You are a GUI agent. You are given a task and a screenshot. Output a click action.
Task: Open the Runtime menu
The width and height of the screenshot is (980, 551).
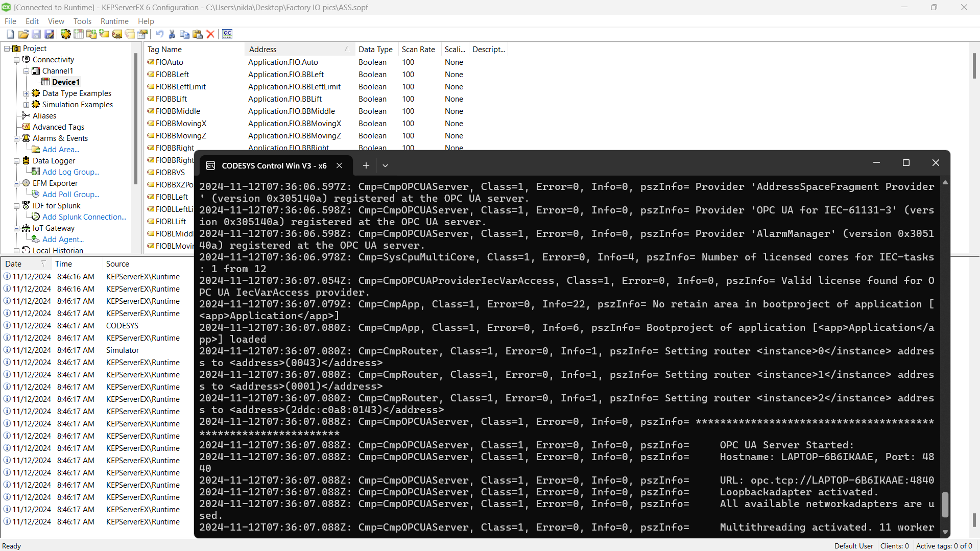click(x=114, y=21)
